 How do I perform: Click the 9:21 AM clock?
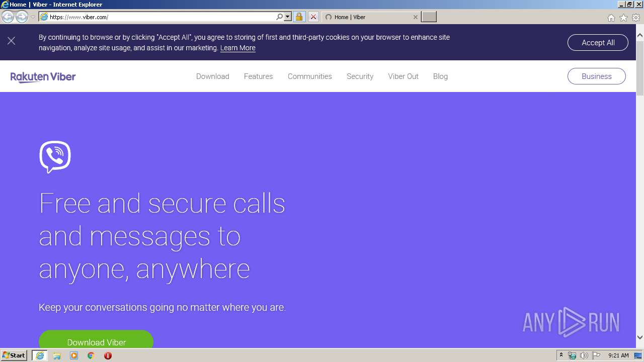618,355
